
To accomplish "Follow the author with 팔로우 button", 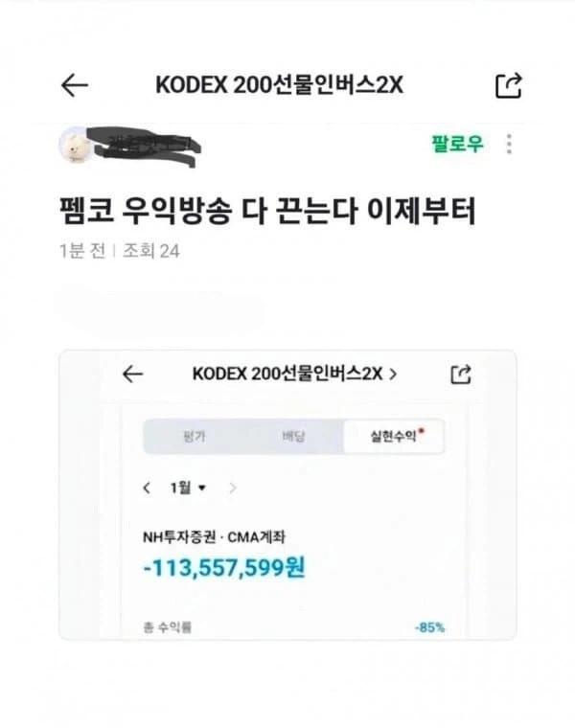I will 458,144.
